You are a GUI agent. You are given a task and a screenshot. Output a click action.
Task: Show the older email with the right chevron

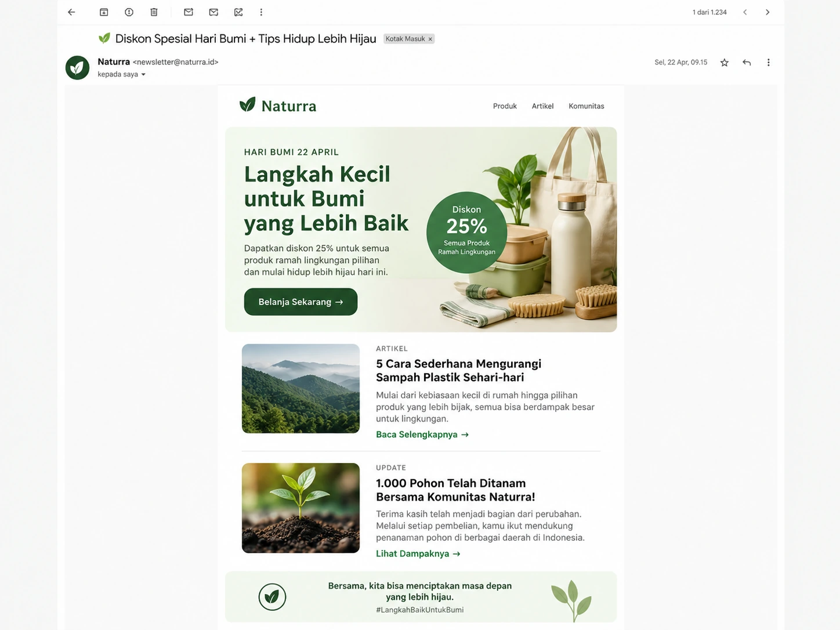click(767, 12)
